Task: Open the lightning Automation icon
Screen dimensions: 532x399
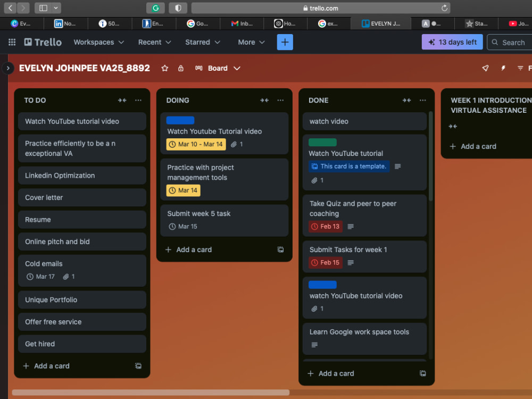Action: click(503, 68)
